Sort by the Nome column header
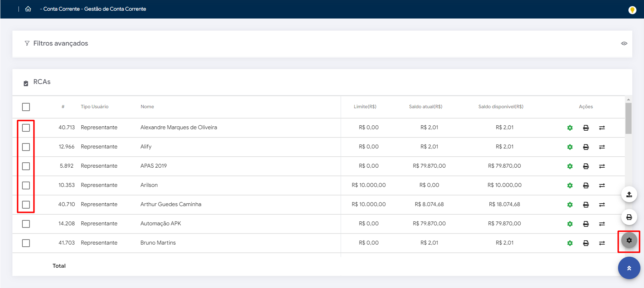The image size is (644, 288). coord(147,107)
